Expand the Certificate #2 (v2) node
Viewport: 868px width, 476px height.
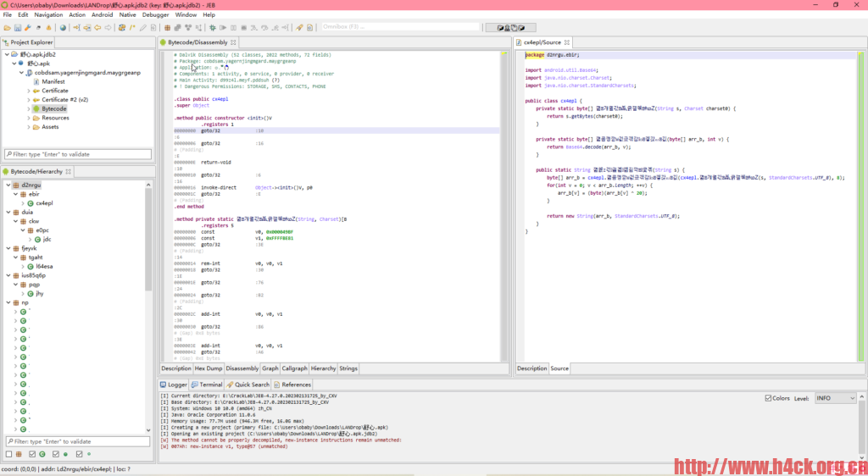[28, 99]
